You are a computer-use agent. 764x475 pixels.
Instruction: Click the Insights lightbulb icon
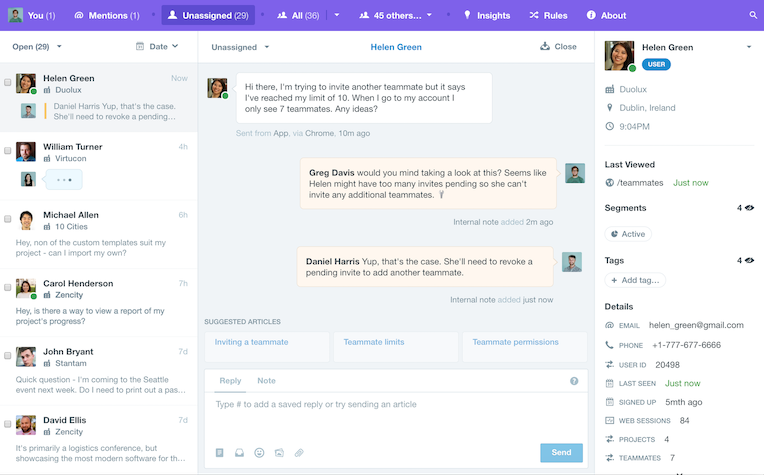click(467, 15)
